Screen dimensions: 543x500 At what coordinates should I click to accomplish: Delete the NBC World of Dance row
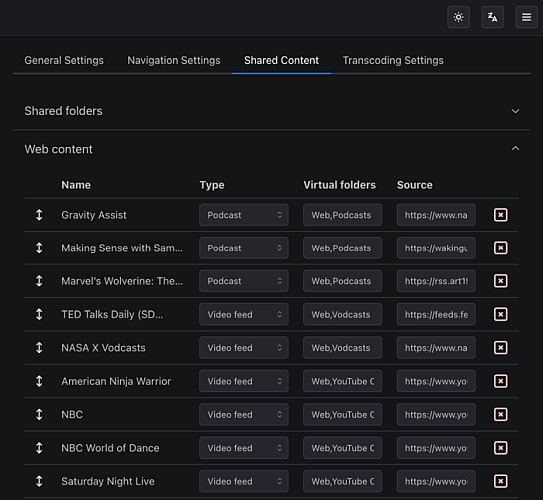500,448
